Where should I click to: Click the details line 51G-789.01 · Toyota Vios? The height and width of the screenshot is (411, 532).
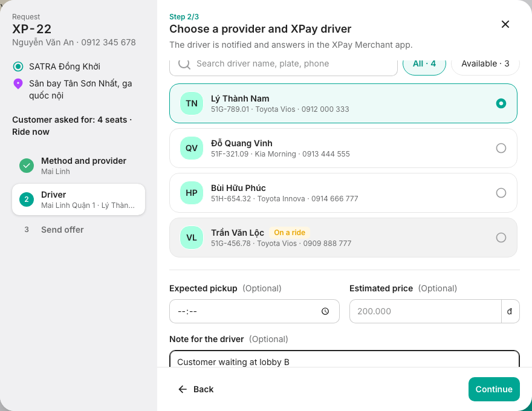tap(280, 109)
